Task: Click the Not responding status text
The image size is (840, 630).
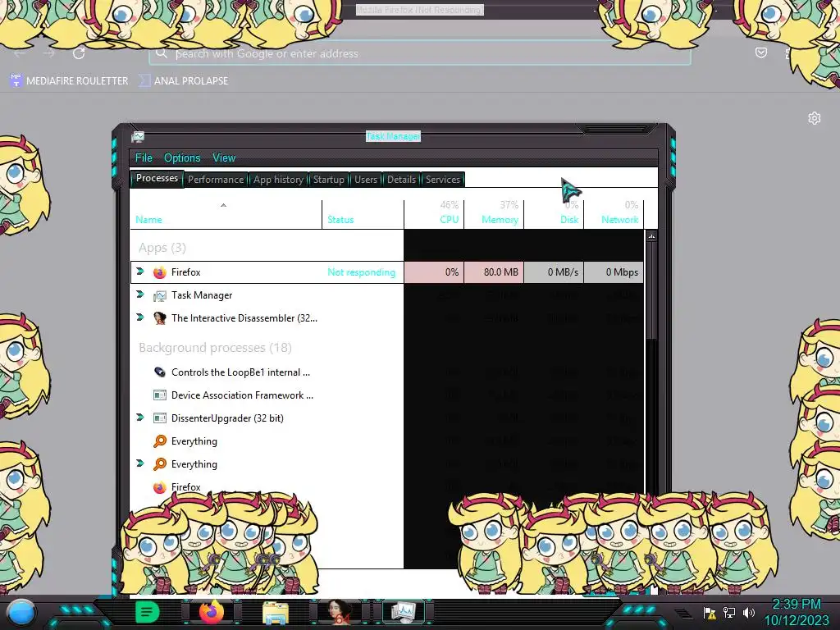Action: (362, 272)
